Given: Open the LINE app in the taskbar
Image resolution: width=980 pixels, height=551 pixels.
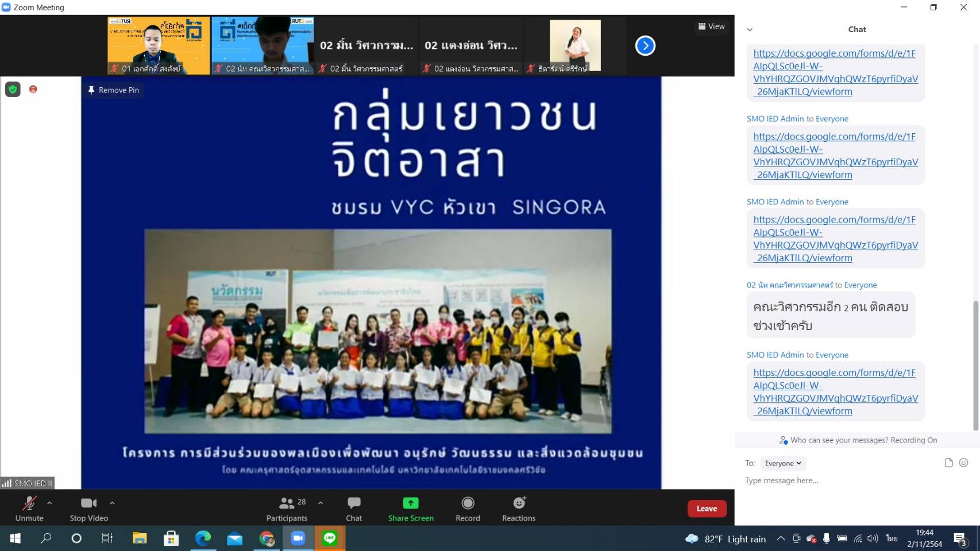Looking at the screenshot, I should click(330, 538).
